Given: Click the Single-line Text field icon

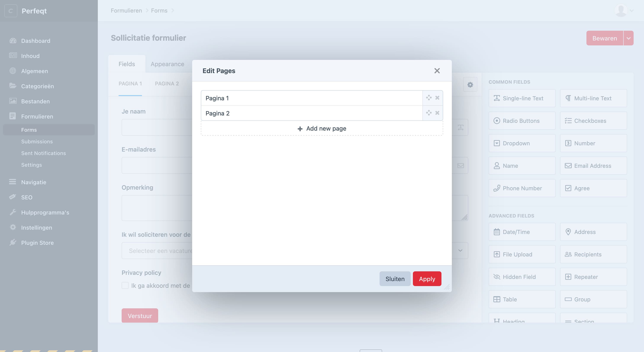Looking at the screenshot, I should pos(497,98).
